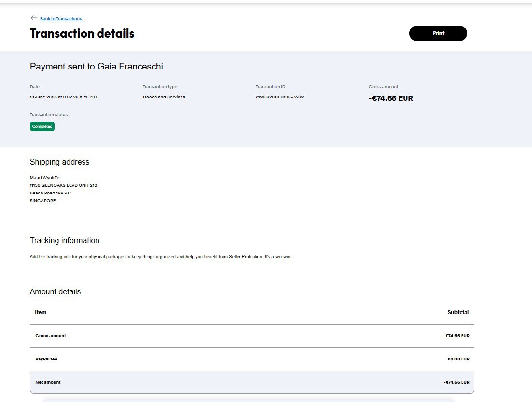
Task: Click the transaction date and time value
Action: [x=64, y=97]
